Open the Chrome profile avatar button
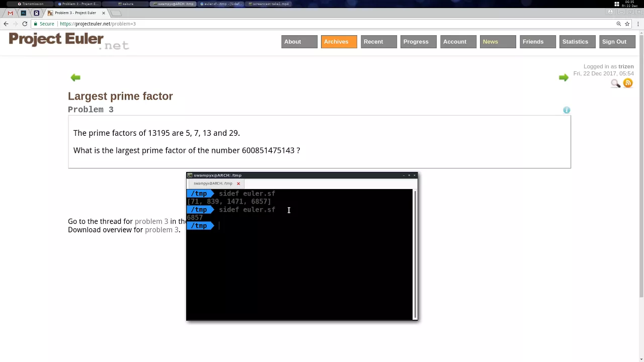Screen dimensions: 644x362 (610, 12)
